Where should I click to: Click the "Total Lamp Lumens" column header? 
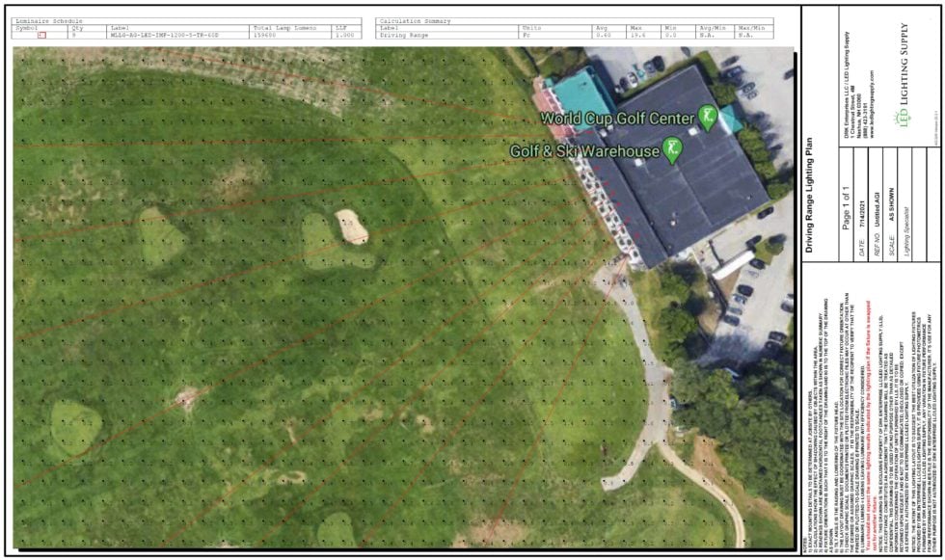coord(284,28)
